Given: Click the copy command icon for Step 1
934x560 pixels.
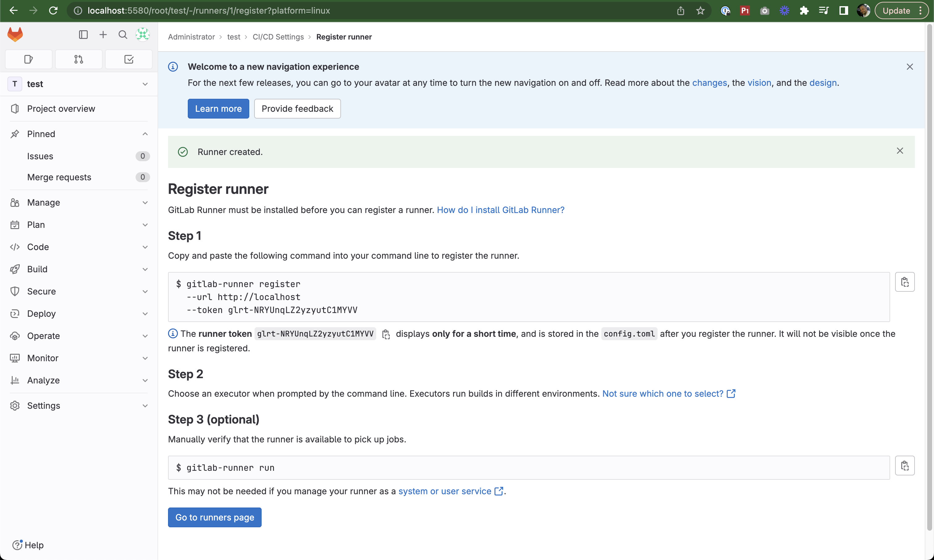Looking at the screenshot, I should 905,281.
